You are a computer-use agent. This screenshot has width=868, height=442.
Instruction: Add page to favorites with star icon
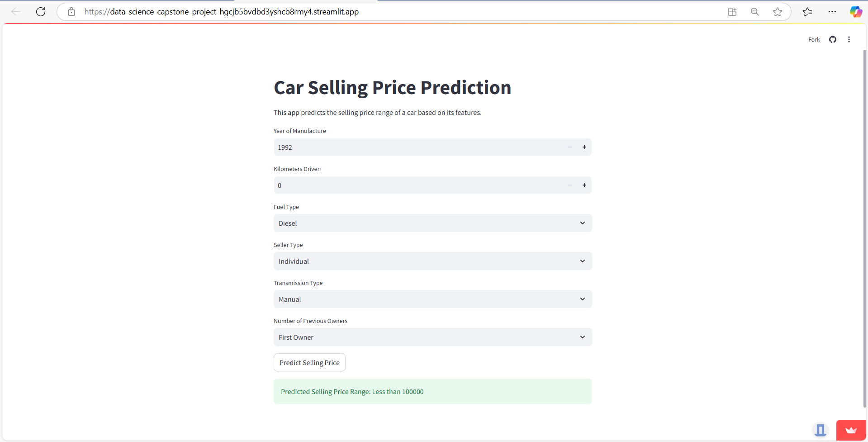coord(777,12)
